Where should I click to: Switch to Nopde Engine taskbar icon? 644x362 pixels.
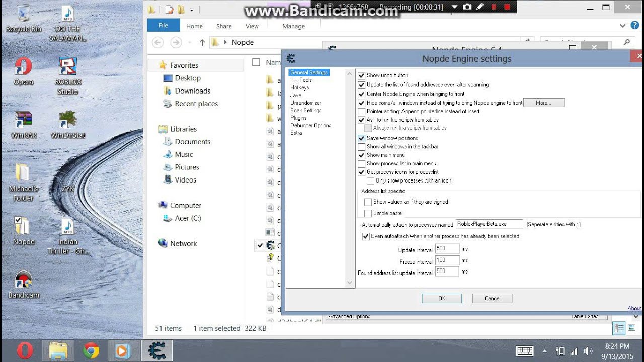(156, 350)
